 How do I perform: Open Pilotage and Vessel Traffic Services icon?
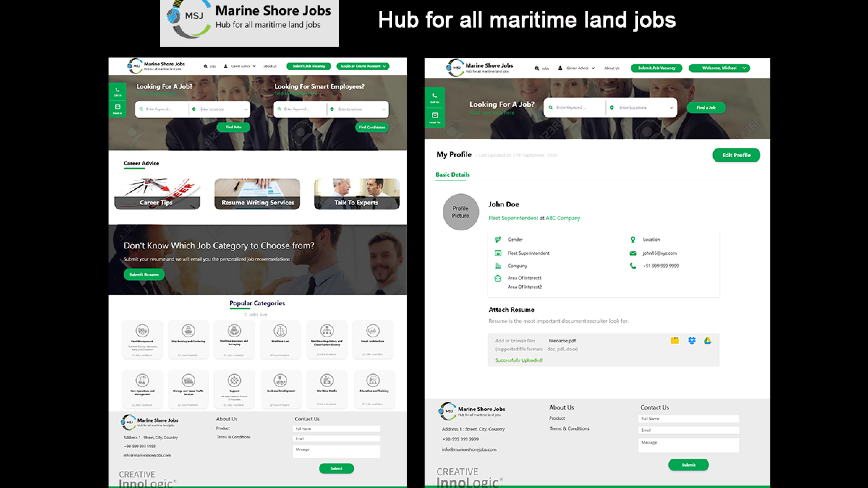[x=188, y=381]
